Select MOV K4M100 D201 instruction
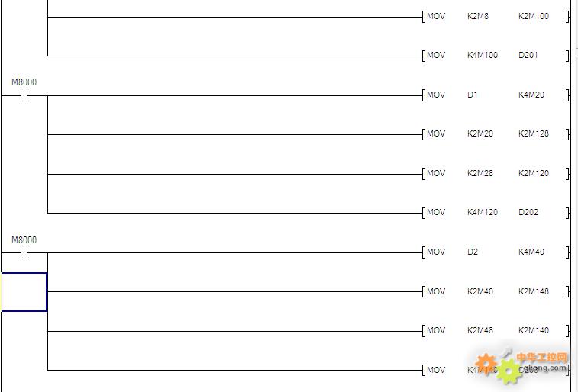Viewport: 578px width, 392px height. click(496, 56)
